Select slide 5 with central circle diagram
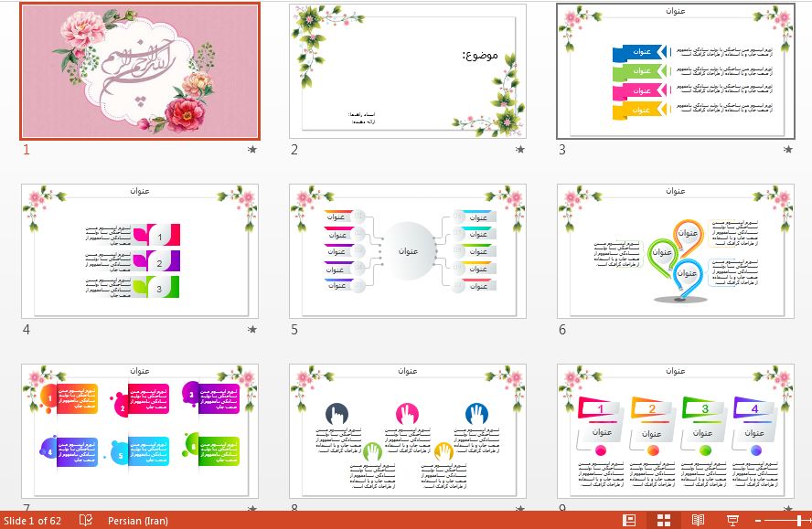Viewport: 812px width, 529px height. pos(408,250)
